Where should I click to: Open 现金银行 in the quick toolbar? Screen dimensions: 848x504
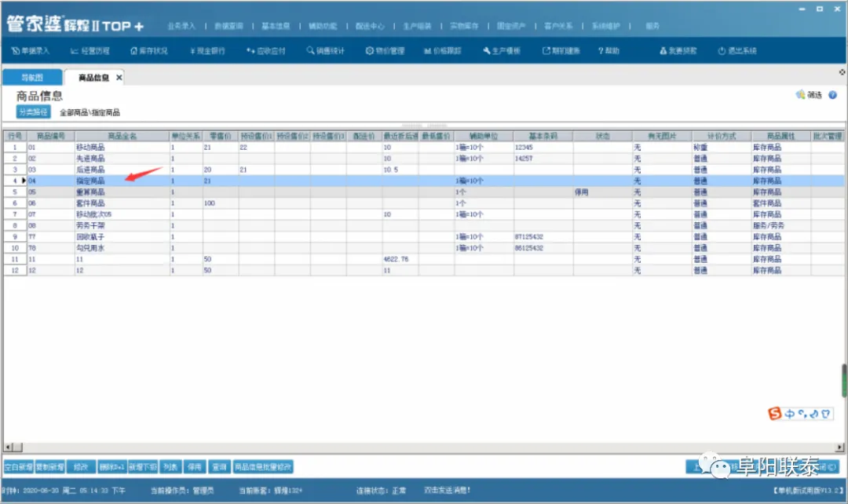pos(207,51)
